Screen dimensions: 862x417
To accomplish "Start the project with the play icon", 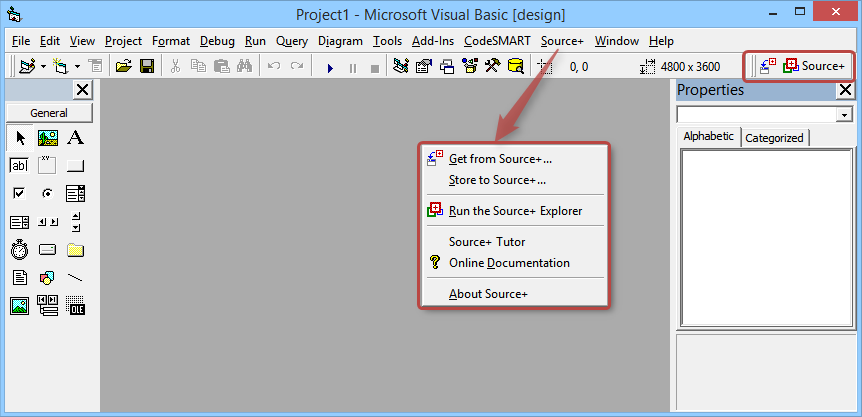I will (x=330, y=68).
